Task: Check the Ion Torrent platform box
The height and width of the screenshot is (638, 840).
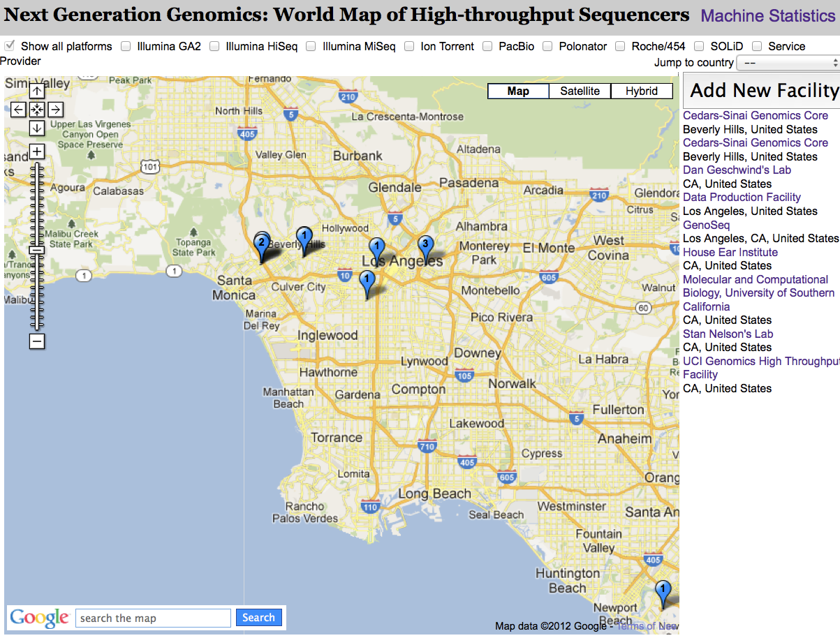Action: [x=409, y=46]
